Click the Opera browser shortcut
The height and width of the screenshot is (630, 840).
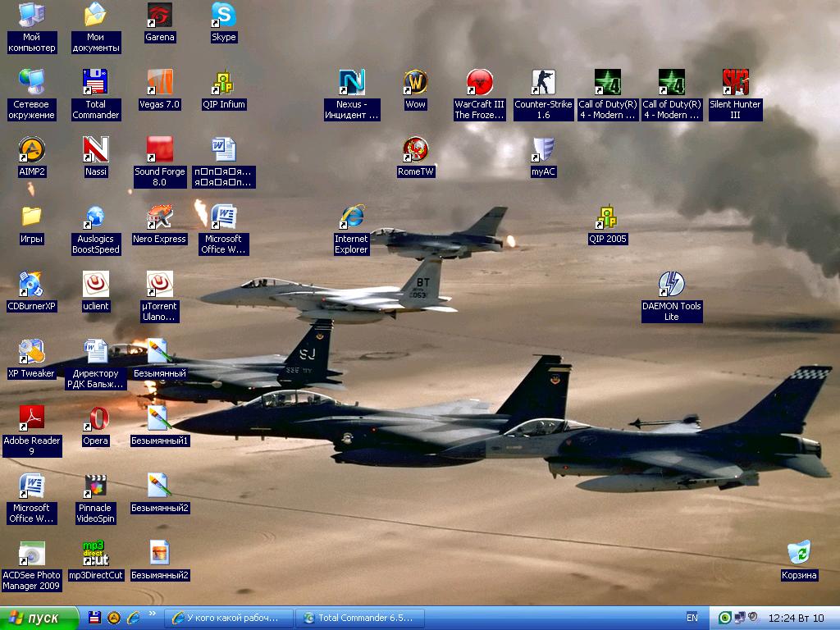click(x=95, y=419)
